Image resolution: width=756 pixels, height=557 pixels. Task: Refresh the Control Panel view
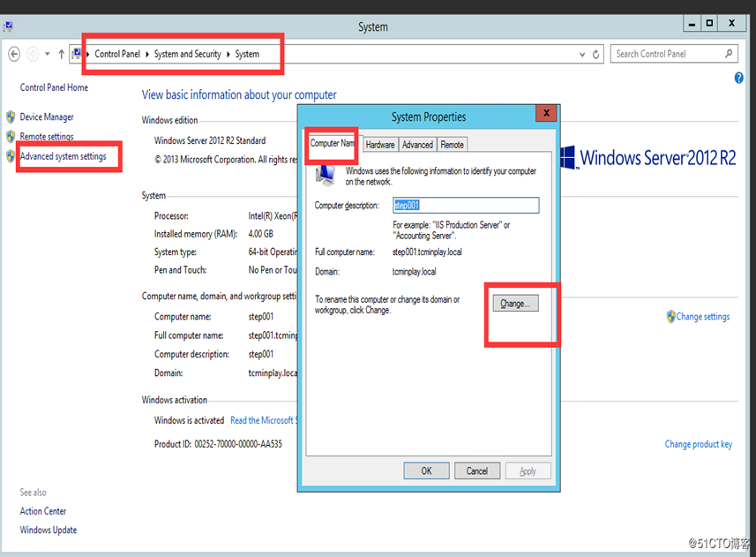596,55
